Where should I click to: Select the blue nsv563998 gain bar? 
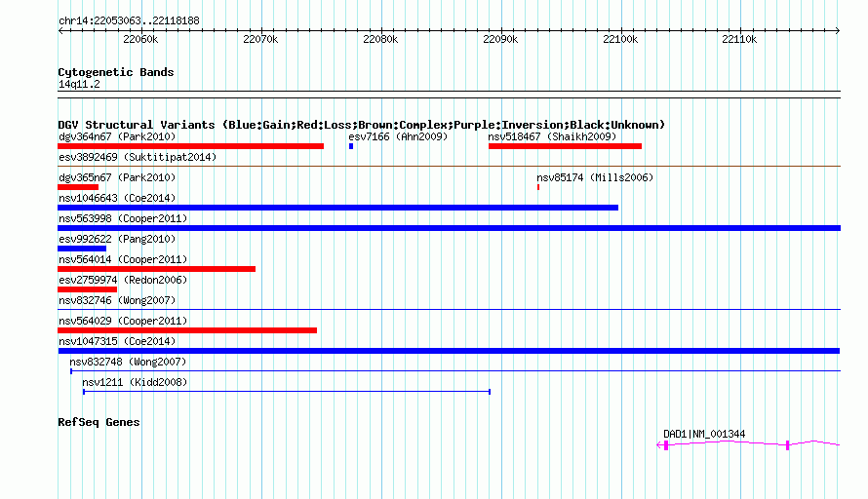[449, 228]
